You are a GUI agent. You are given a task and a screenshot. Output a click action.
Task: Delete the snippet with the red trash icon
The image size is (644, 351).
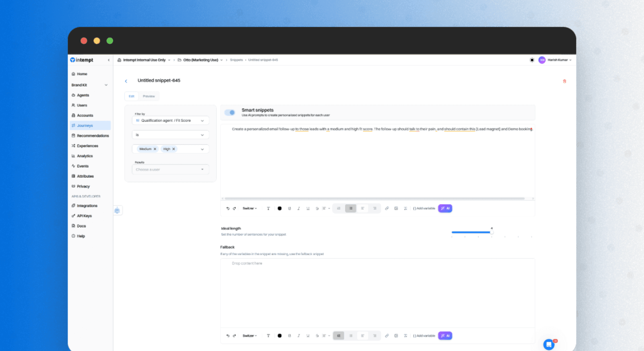(x=564, y=81)
